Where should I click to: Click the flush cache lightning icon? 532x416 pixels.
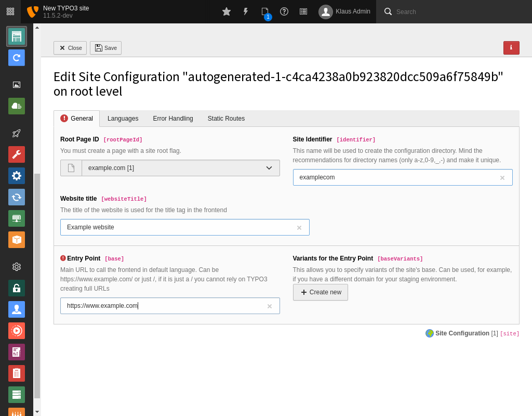pyautogui.click(x=246, y=11)
